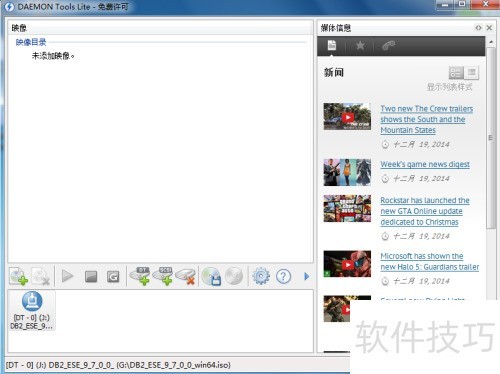Click the Unmount (stop) toolbar icon
This screenshot has height=374, width=500.
pos(90,276)
